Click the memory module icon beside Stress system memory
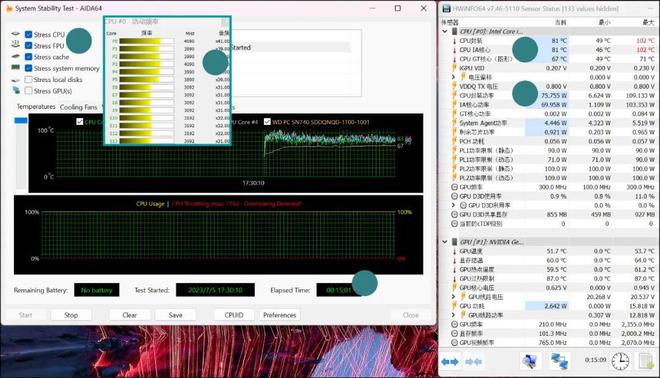Viewport: 660px width, 378px height. point(16,68)
